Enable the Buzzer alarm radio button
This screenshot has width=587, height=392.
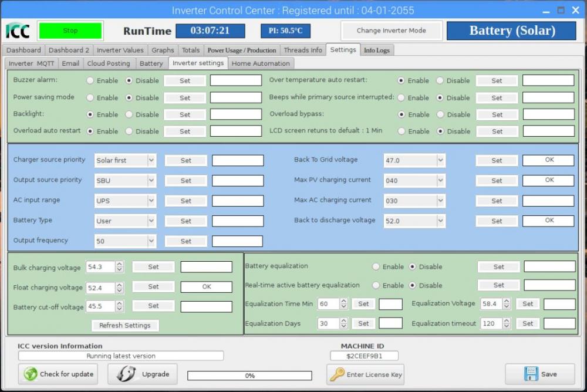coord(90,80)
